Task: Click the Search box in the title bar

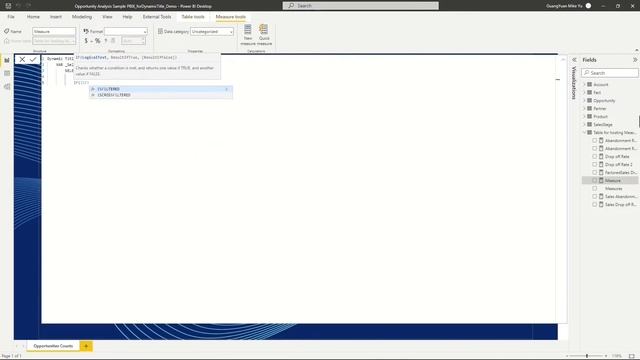Action: [361, 6]
